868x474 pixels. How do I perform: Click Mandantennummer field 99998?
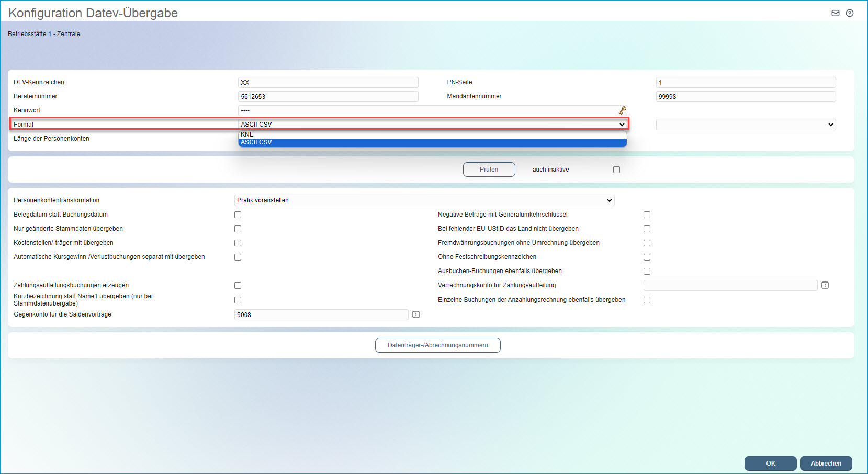pos(746,96)
